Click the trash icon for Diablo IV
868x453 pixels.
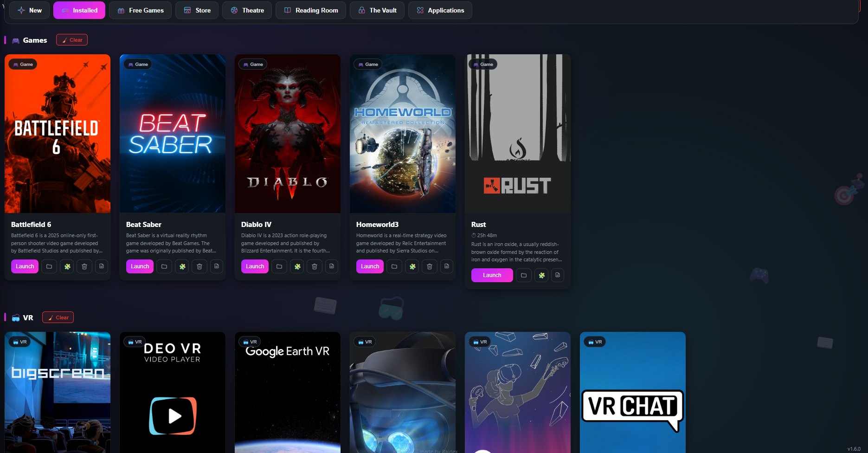pos(315,266)
